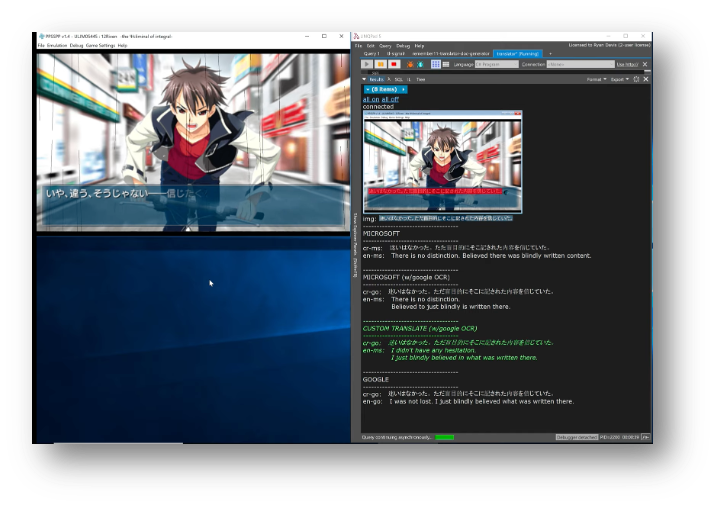The height and width of the screenshot is (506, 716).
Task: Open LINQPad Debug menu
Action: pyautogui.click(x=403, y=46)
